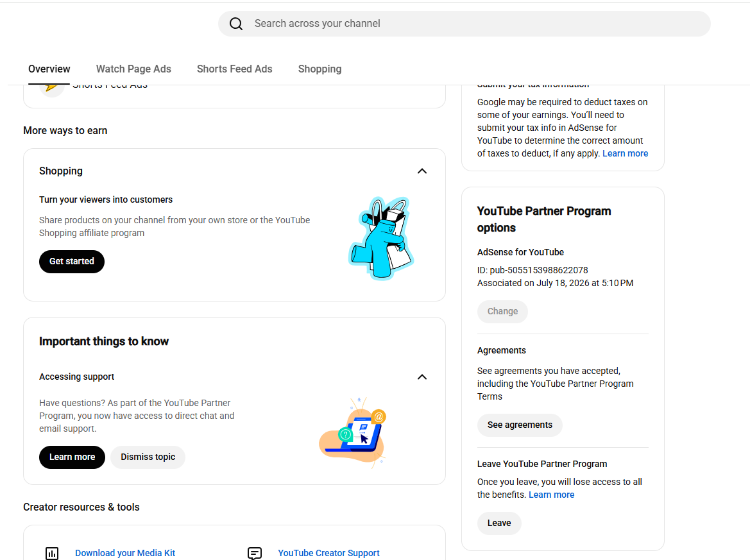Click the Change AdSense button
Image resolution: width=750 pixels, height=560 pixels.
coord(502,311)
